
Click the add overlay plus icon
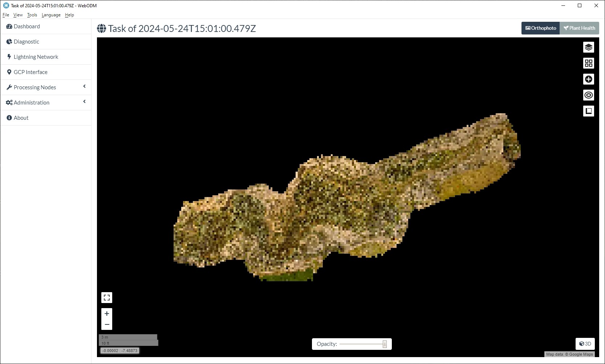(x=589, y=79)
